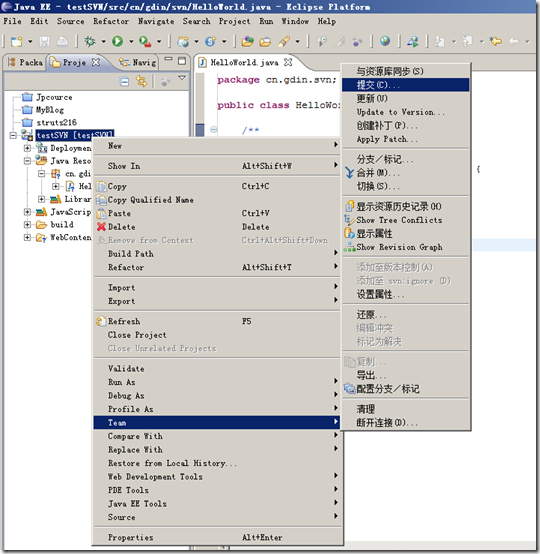Expand the build folder tree node
The height and width of the screenshot is (554, 540).
tap(27, 224)
